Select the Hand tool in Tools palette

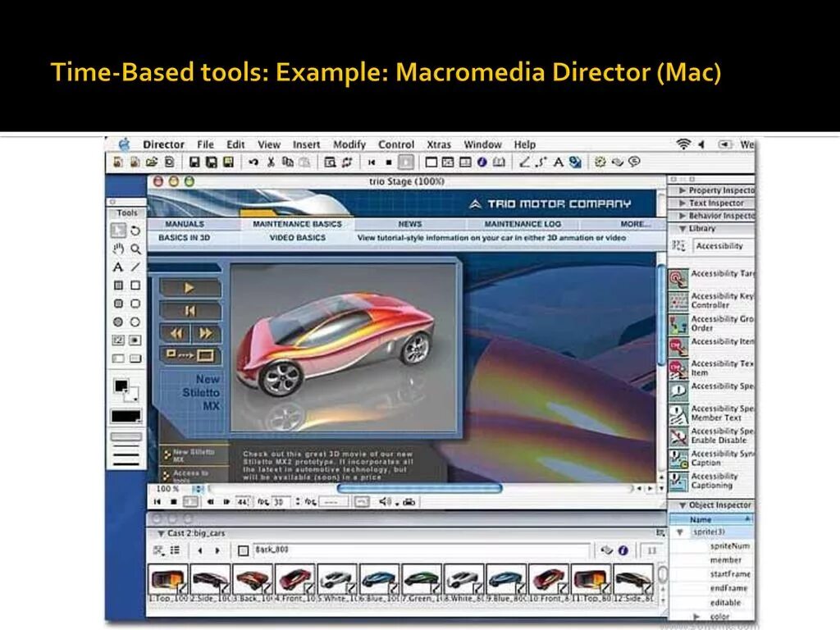[118, 249]
